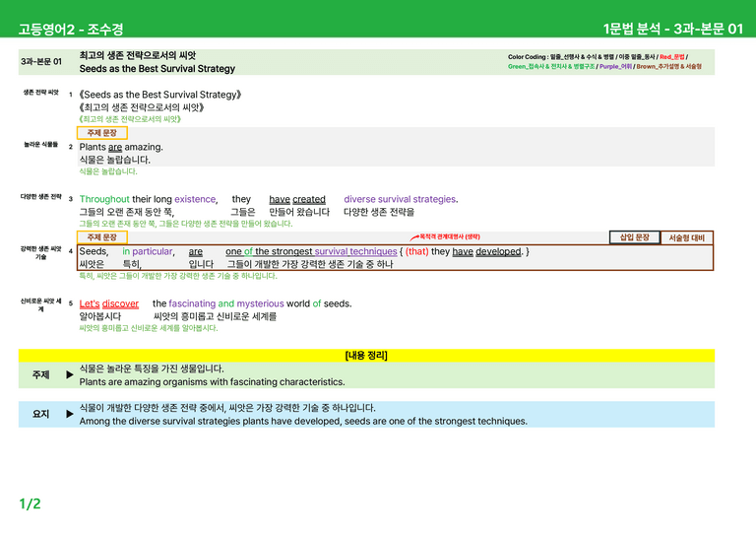Click the yellow 내용 정리 bar
Viewport: 756px width, 535px height.
(366, 356)
